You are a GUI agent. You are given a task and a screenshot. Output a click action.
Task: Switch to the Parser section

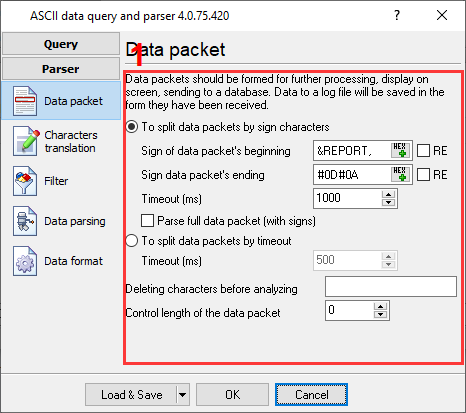coord(61,69)
